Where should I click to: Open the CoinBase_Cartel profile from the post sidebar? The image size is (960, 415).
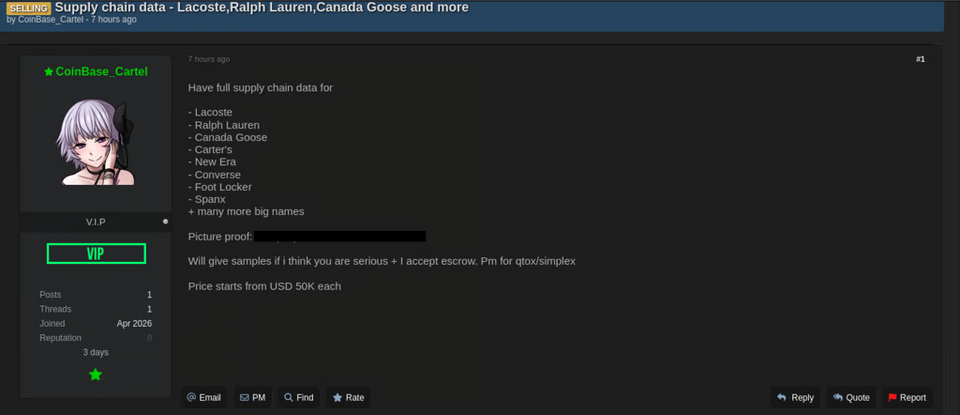pos(101,72)
